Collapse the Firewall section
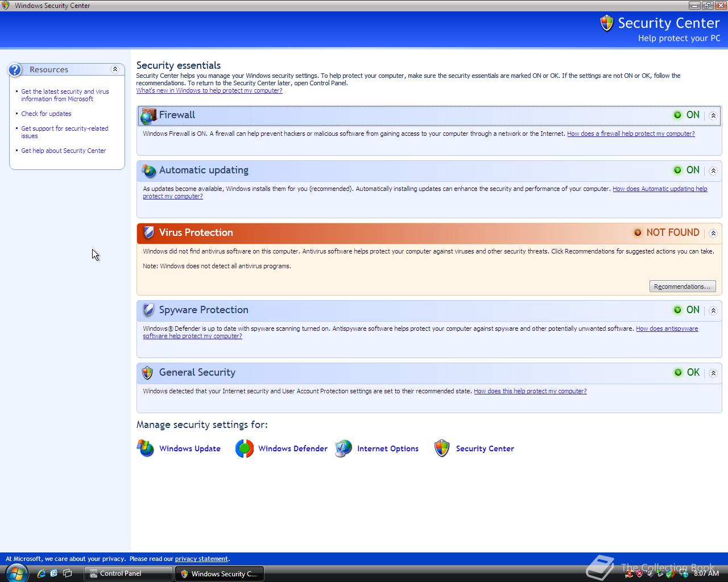The width and height of the screenshot is (728, 582). pos(713,115)
